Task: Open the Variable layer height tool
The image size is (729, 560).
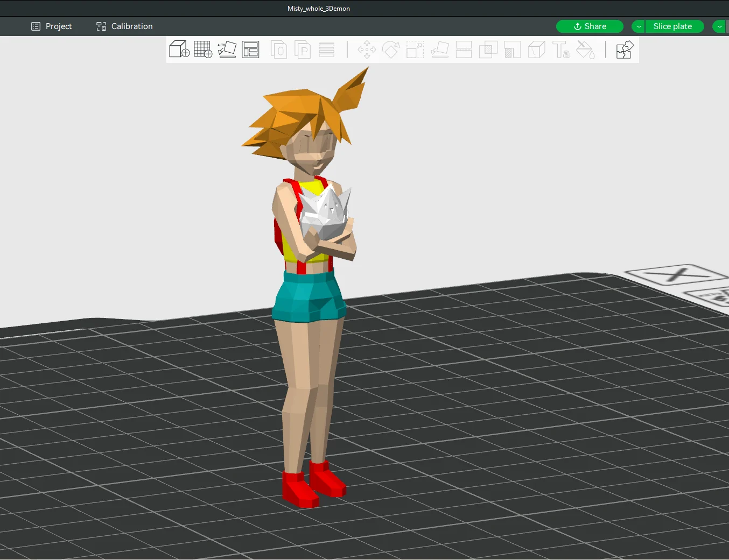Action: click(326, 49)
